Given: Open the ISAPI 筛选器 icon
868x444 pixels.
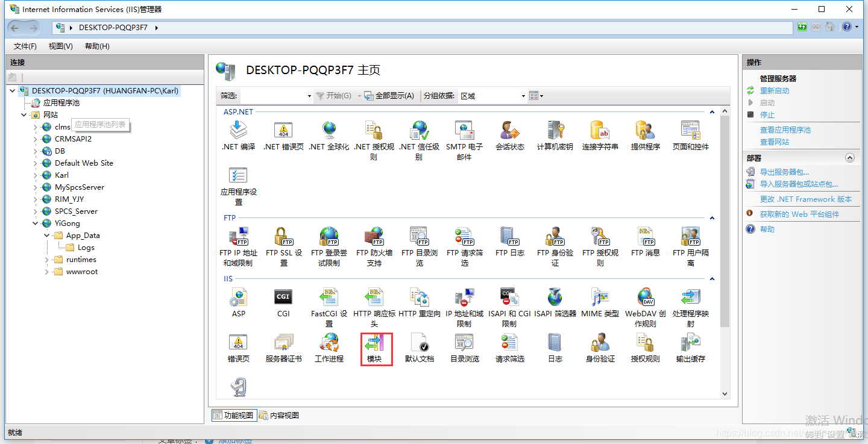Looking at the screenshot, I should click(555, 303).
